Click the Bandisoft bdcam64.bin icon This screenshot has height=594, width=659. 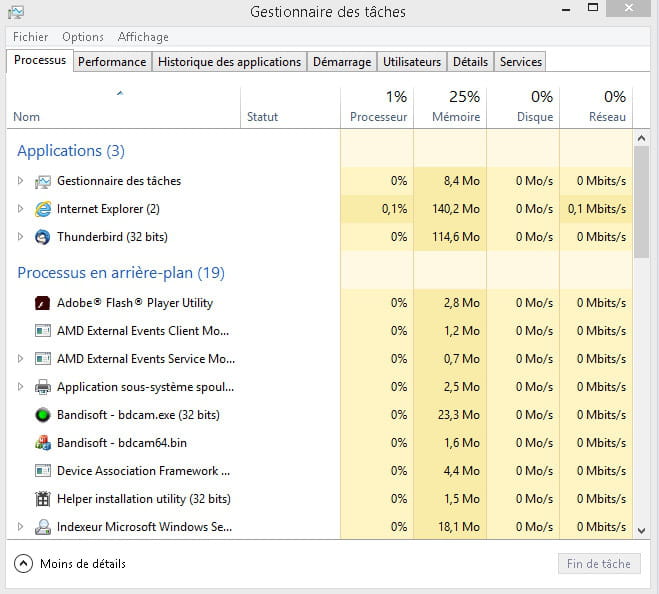[x=42, y=443]
